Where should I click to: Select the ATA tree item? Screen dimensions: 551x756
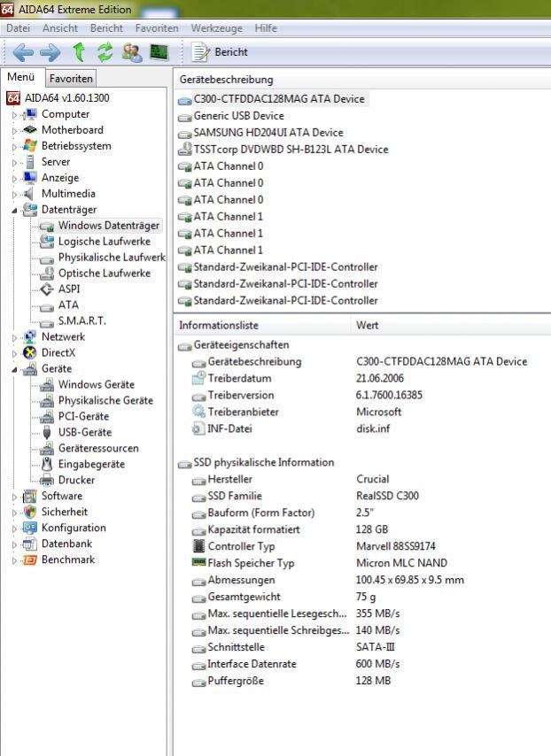[58, 305]
